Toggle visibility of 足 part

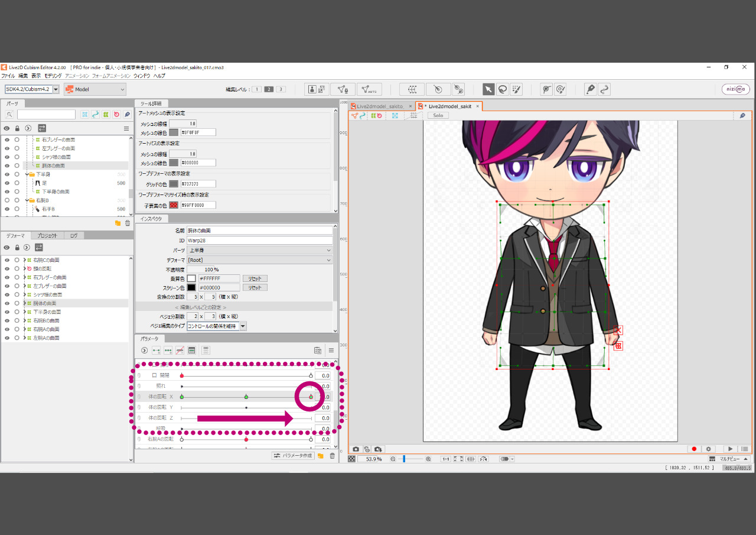[7, 183]
